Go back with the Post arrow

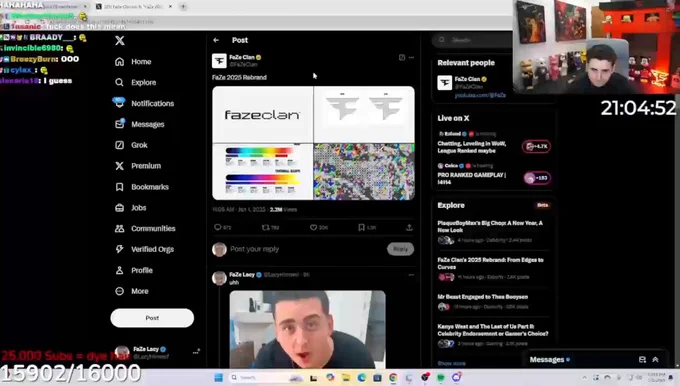[216, 40]
